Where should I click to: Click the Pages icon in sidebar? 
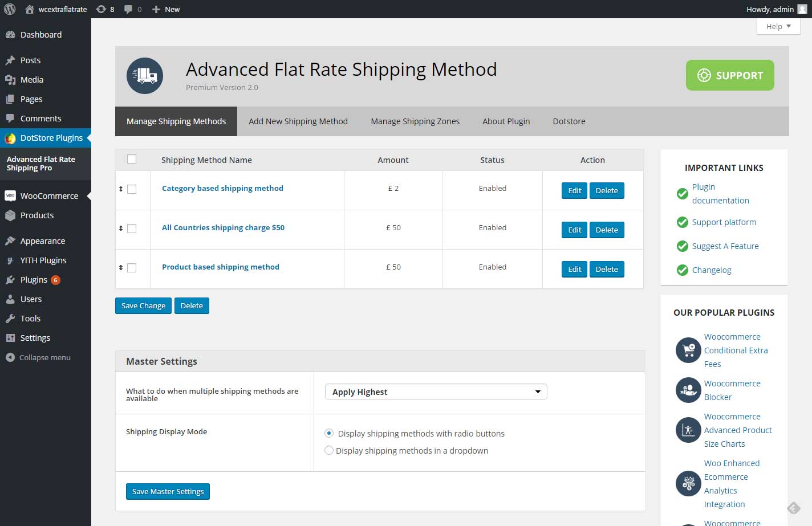click(x=10, y=99)
